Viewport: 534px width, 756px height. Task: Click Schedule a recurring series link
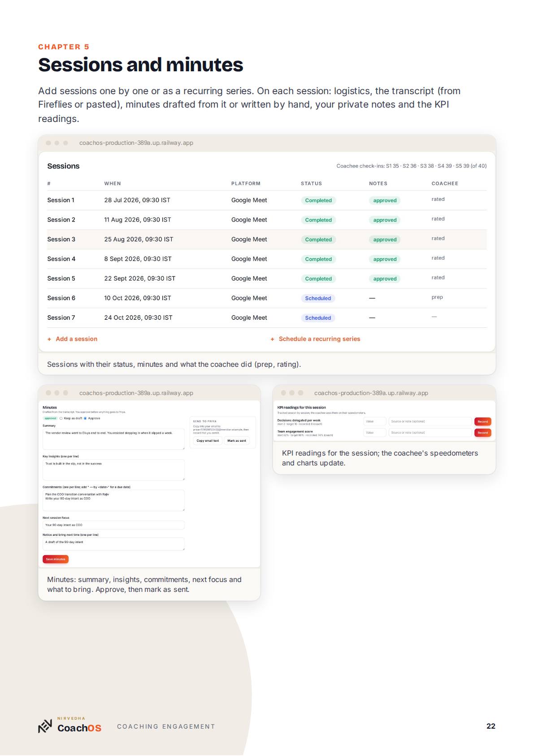(319, 339)
